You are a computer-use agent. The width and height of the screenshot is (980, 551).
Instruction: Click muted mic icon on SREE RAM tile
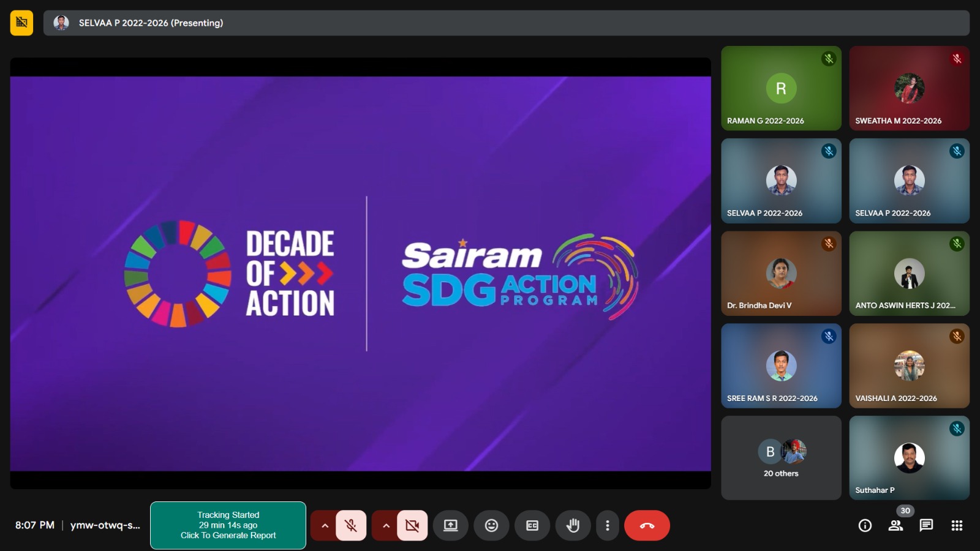pos(829,336)
